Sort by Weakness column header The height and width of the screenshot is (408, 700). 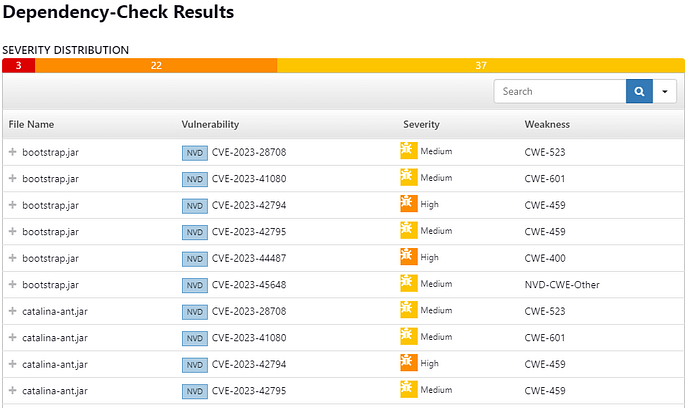547,125
